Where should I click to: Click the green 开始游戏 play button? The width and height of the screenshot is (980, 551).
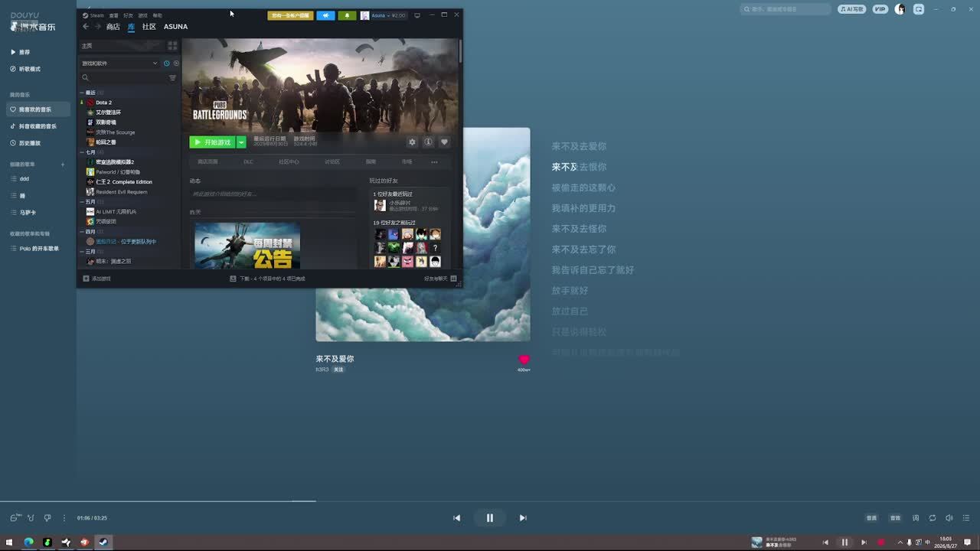click(212, 142)
